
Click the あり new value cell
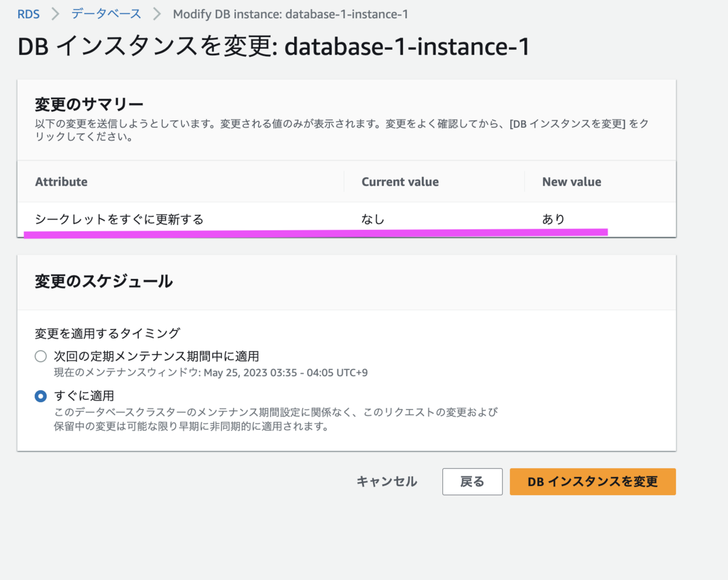(553, 219)
